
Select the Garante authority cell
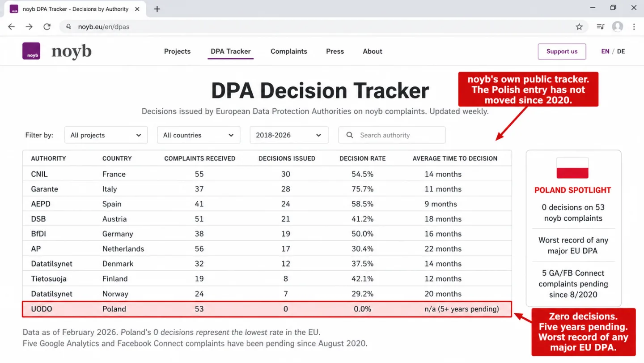coord(45,189)
